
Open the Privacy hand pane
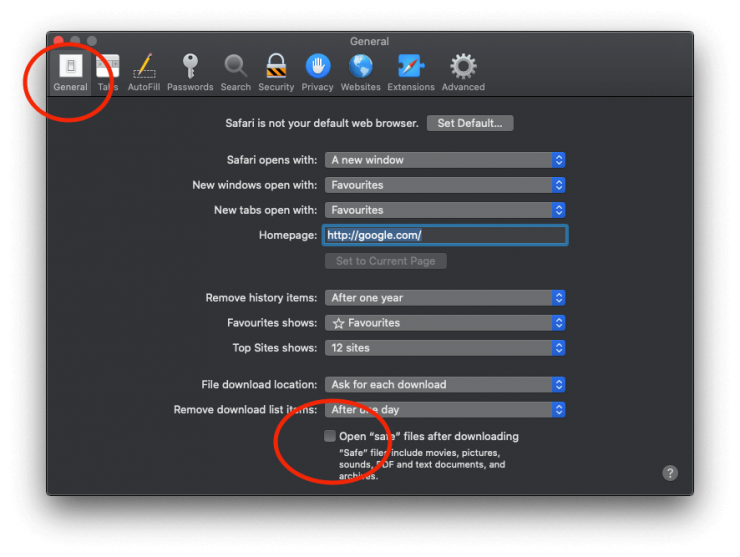[318, 73]
